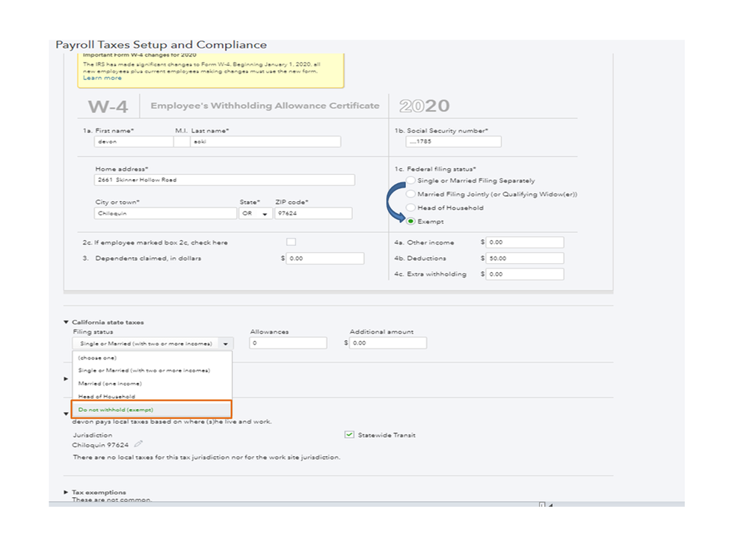Open the California Filing status dropdown
Image resolution: width=747 pixels, height=560 pixels.
pos(153,343)
